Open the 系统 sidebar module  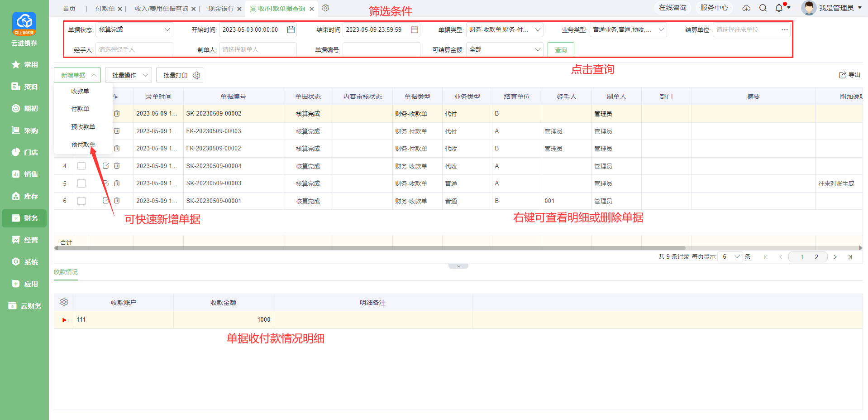tap(24, 262)
